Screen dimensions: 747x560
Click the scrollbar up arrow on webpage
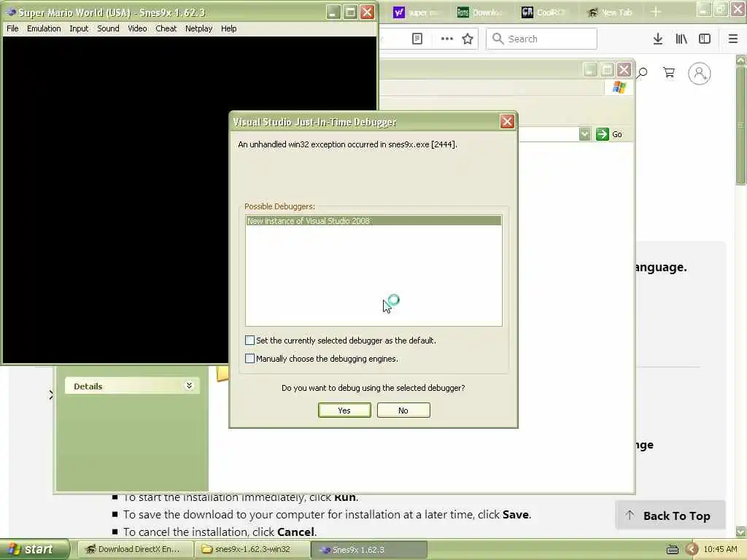click(740, 60)
